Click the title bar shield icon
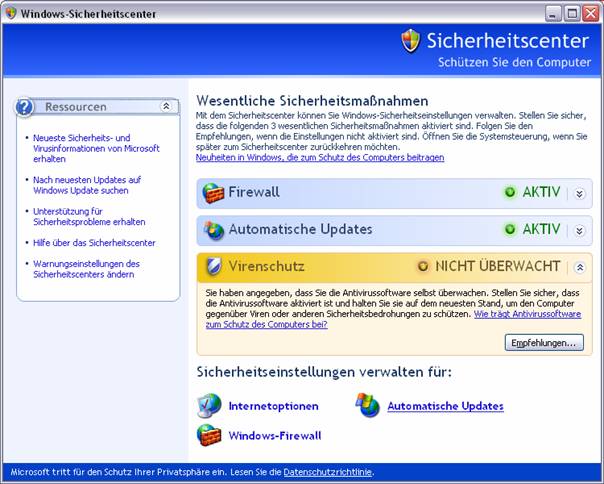This screenshot has width=604, height=484. click(x=11, y=13)
